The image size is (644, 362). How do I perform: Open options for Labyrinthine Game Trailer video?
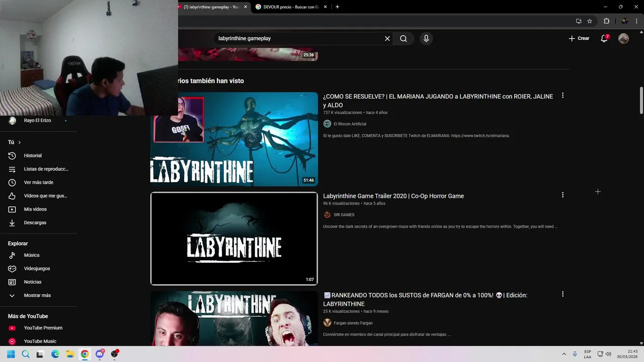click(x=562, y=195)
